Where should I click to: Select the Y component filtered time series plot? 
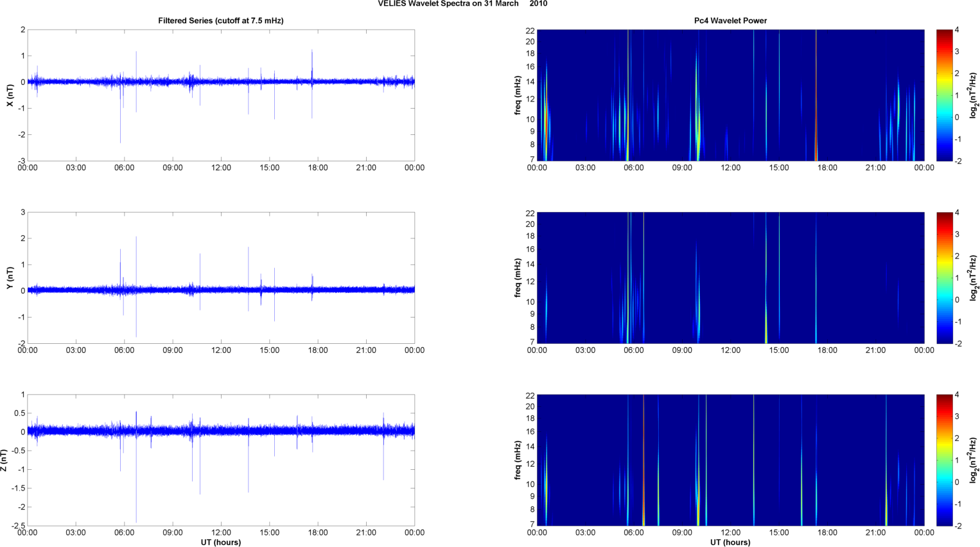(220, 278)
